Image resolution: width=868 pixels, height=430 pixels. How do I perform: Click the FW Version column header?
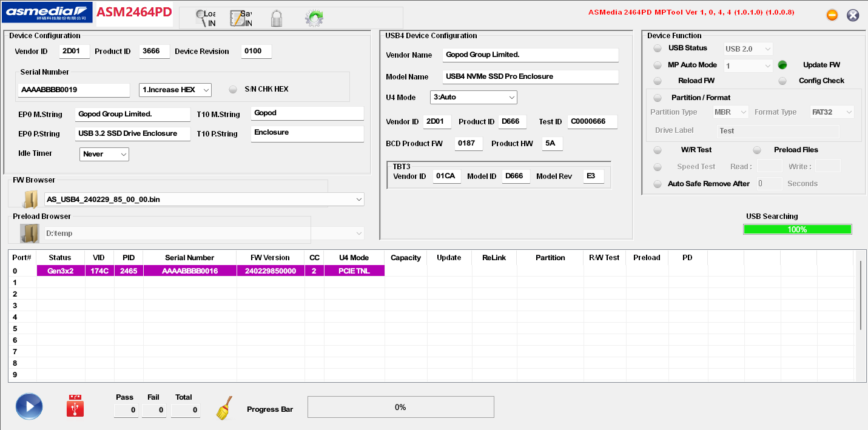(x=271, y=258)
